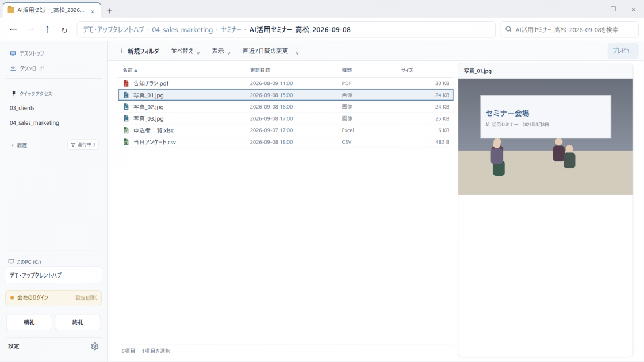Click the search magnifier icon

tap(508, 29)
